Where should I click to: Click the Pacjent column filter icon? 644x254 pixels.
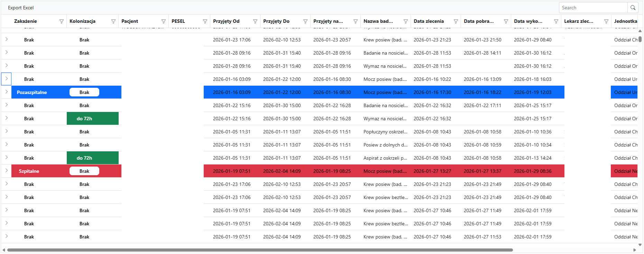tap(164, 21)
